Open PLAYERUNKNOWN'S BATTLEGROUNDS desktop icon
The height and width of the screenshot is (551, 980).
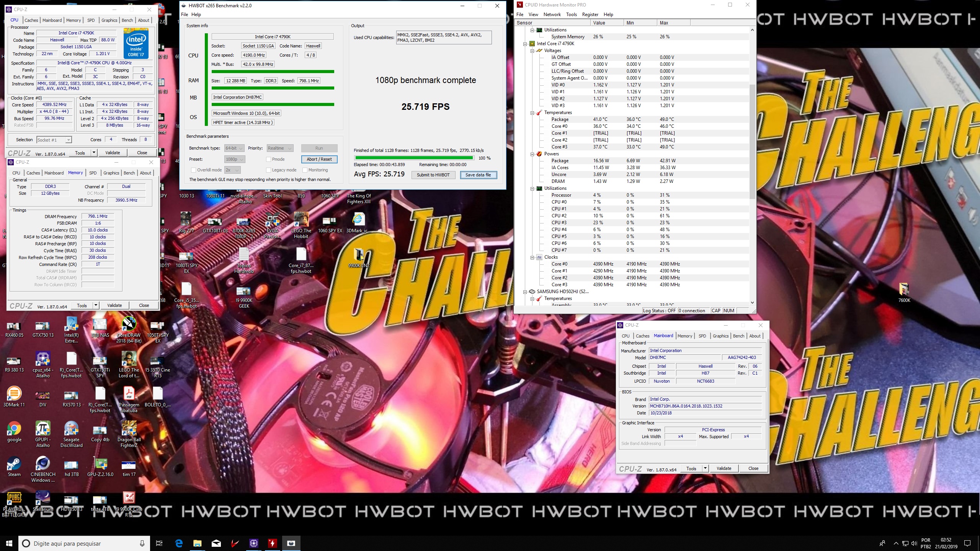pos(14,504)
